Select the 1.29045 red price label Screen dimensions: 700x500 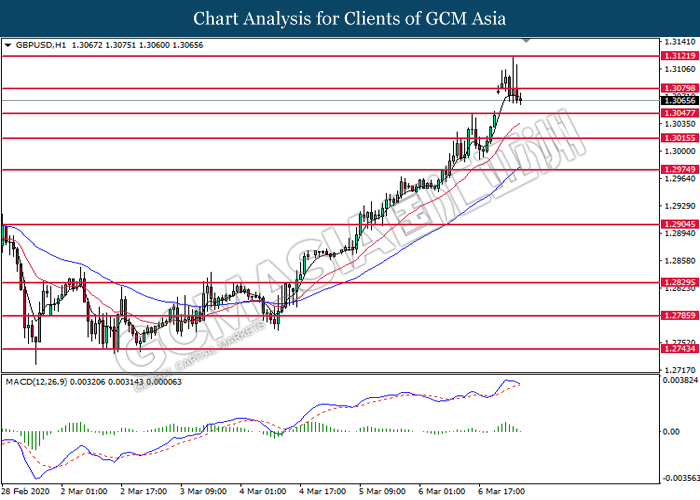coord(679,224)
